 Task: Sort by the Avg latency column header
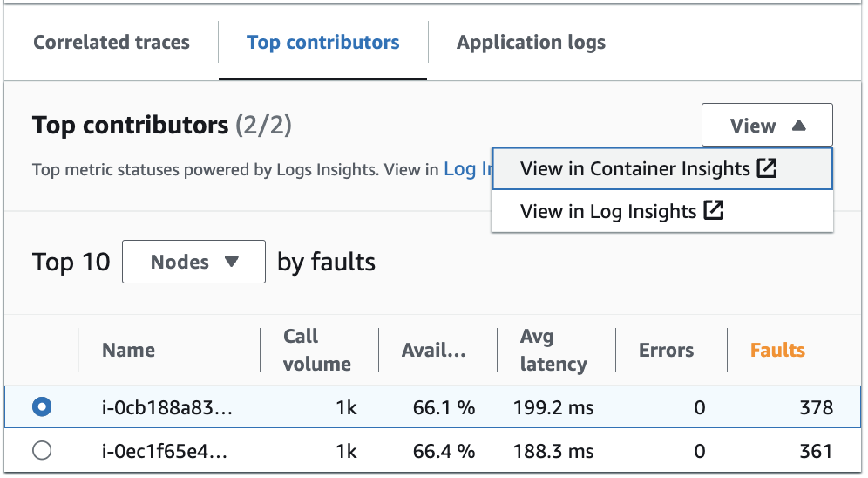(x=553, y=351)
